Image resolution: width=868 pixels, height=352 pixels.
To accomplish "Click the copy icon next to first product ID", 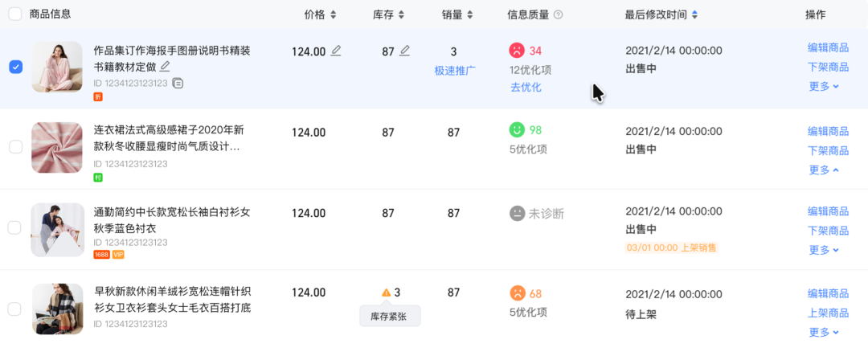I will pyautogui.click(x=178, y=83).
